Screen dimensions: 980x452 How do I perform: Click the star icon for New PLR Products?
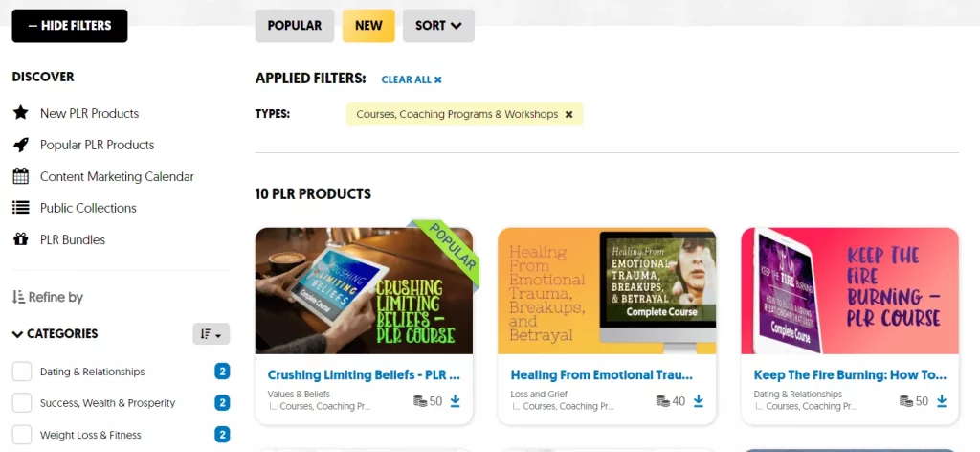pos(21,113)
